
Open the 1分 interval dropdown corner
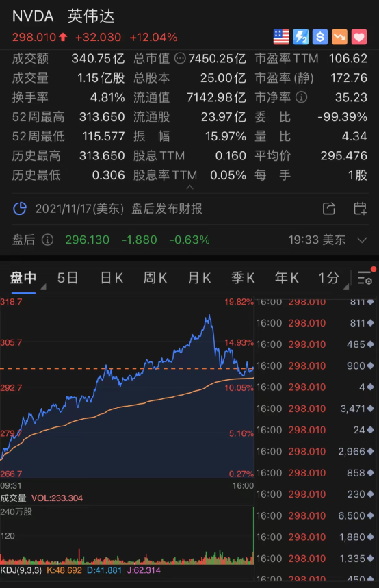[346, 287]
